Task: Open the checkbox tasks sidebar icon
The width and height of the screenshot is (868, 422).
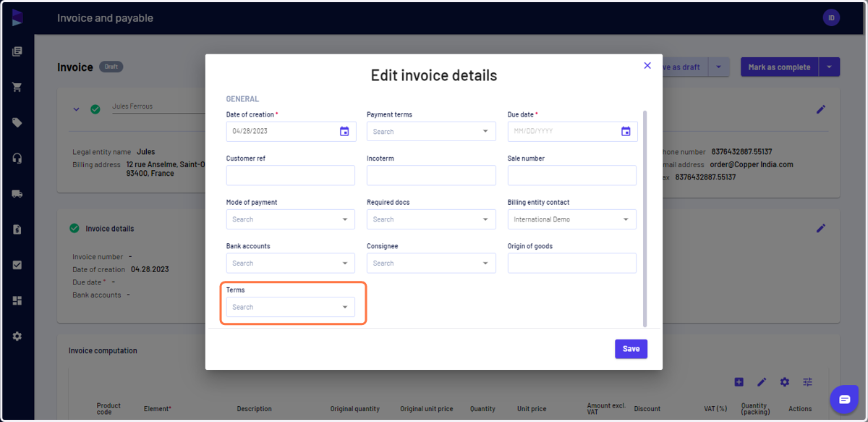Action: 17,265
